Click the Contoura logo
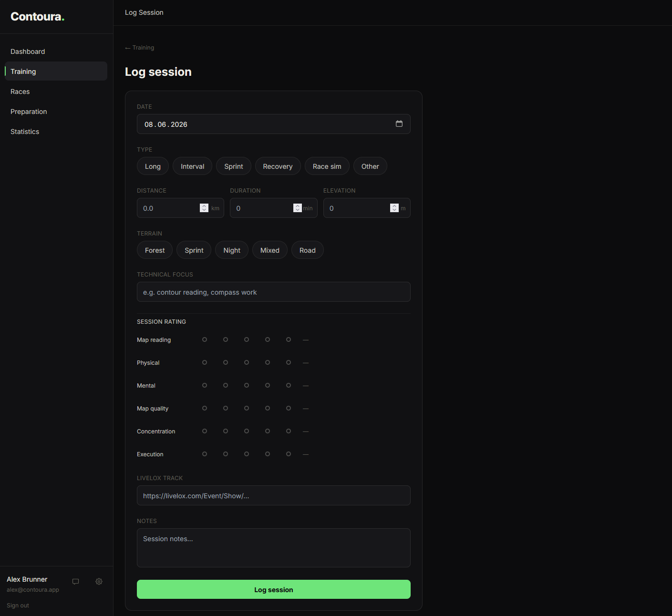 (37, 17)
